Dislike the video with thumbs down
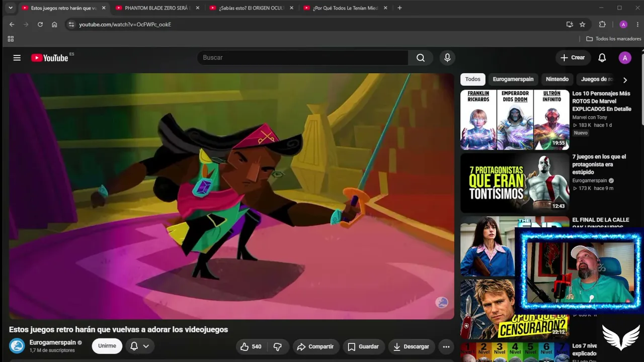The image size is (644, 362). [x=277, y=346]
